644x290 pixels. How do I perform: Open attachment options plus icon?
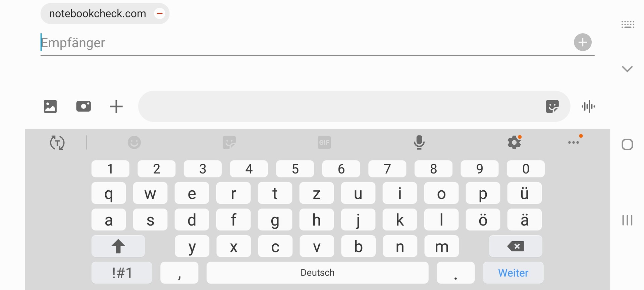pos(116,106)
